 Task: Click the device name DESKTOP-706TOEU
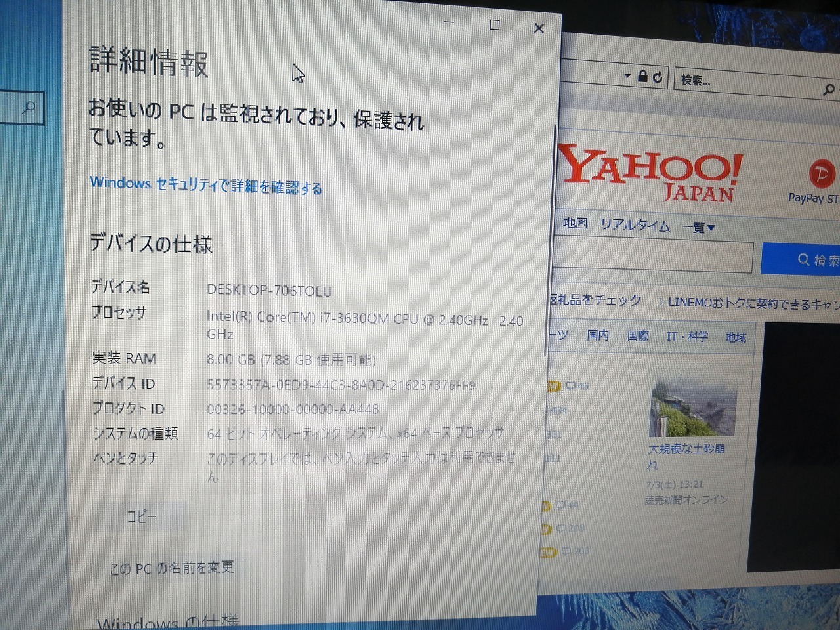[x=269, y=290]
